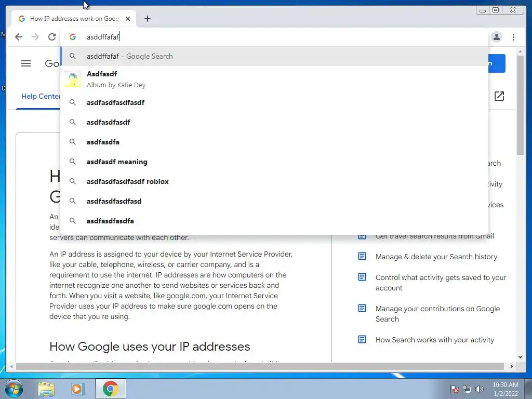Click article icon beside 'Control what activity'

pyautogui.click(x=362, y=277)
